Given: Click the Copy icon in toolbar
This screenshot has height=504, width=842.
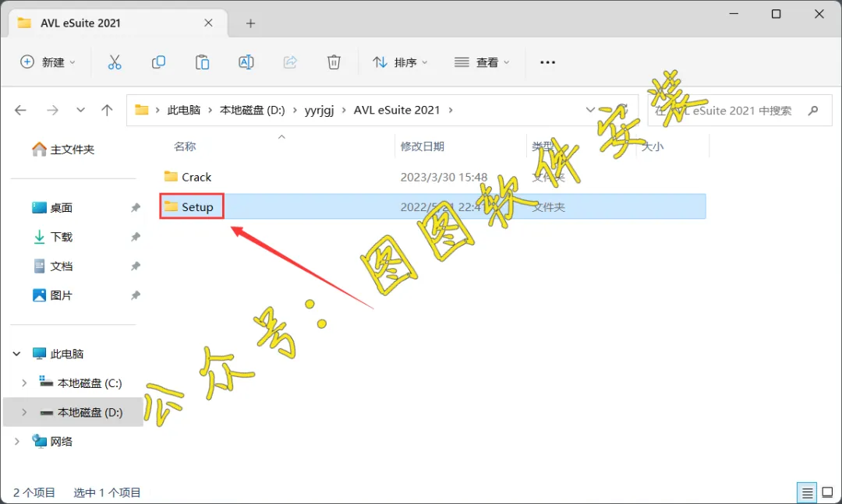Looking at the screenshot, I should click(x=158, y=62).
